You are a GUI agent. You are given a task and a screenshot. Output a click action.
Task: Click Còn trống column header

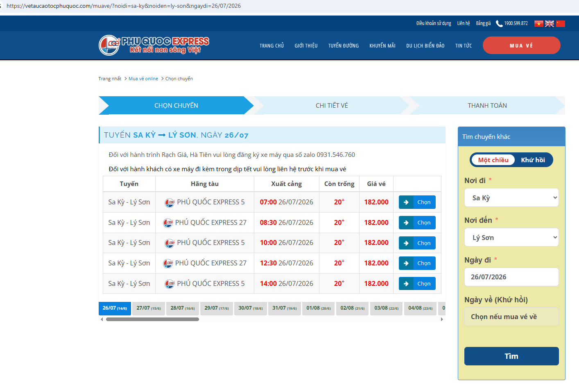click(x=339, y=184)
